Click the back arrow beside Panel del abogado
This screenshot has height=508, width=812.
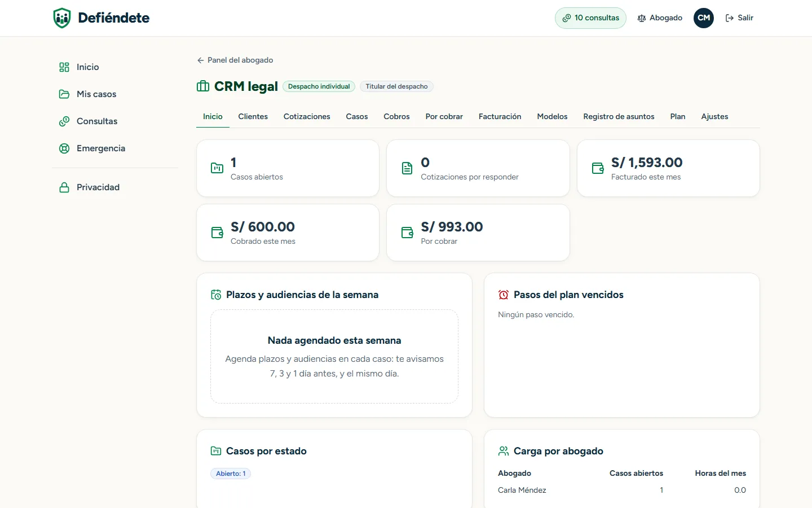point(200,60)
